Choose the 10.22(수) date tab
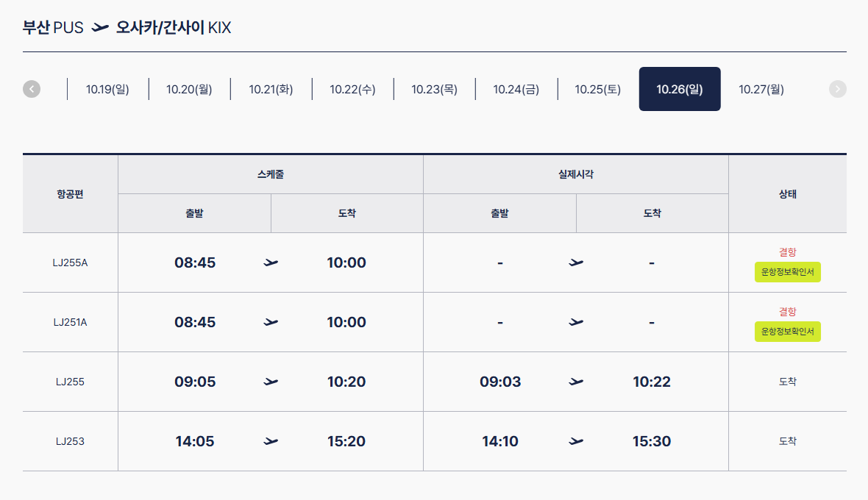The image size is (868, 500). tap(352, 89)
